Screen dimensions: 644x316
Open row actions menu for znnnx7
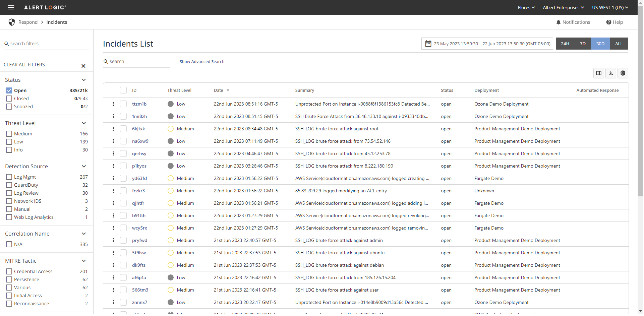pos(113,302)
